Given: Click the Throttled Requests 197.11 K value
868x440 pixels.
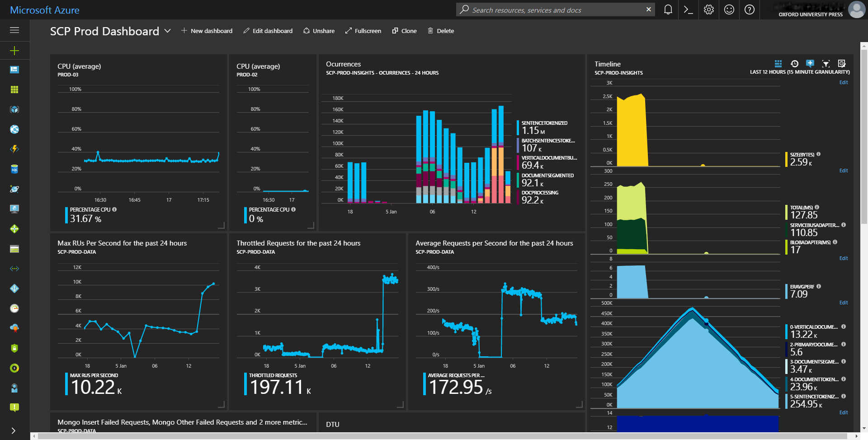Looking at the screenshot, I should pos(280,387).
